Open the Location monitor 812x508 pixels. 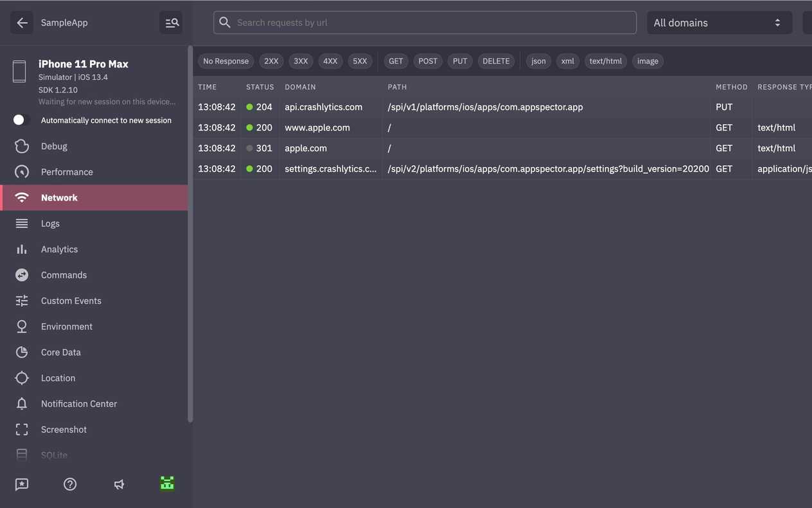pos(58,378)
